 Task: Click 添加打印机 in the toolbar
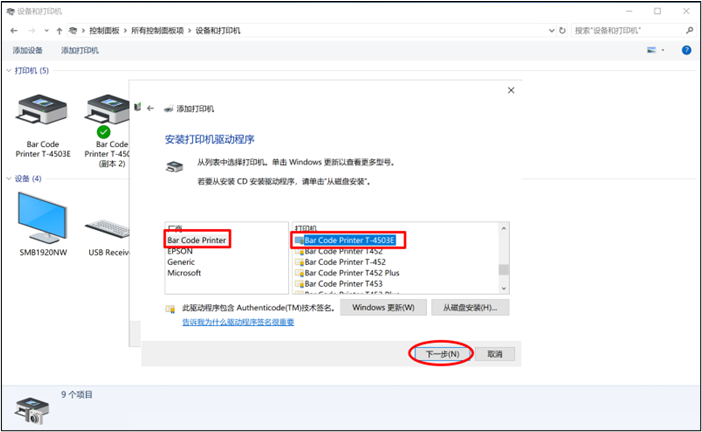click(80, 50)
